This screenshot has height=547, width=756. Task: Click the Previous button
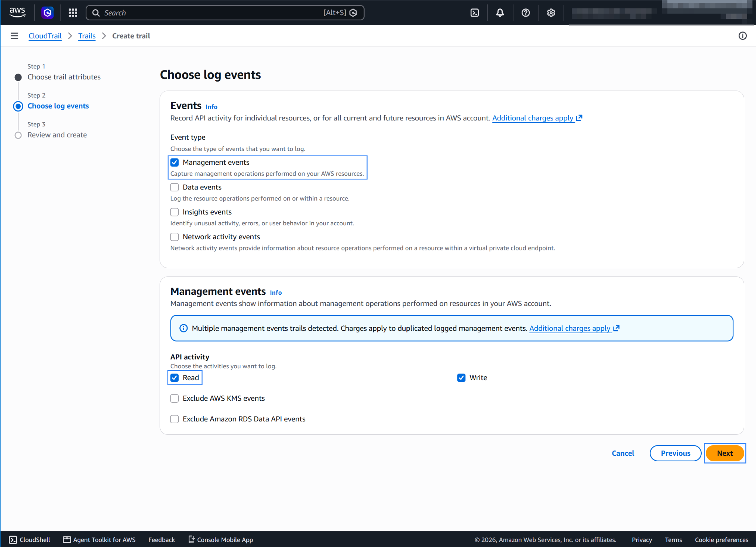tap(675, 453)
